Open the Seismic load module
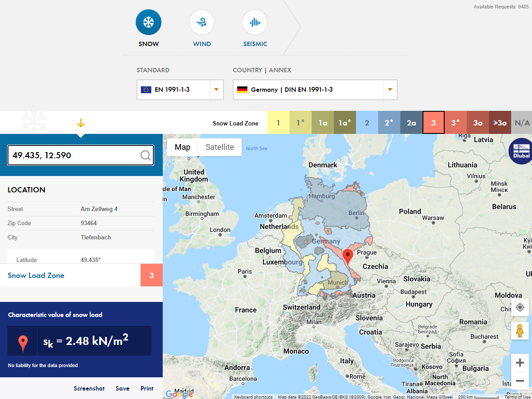The width and height of the screenshot is (532, 399). coord(255,22)
